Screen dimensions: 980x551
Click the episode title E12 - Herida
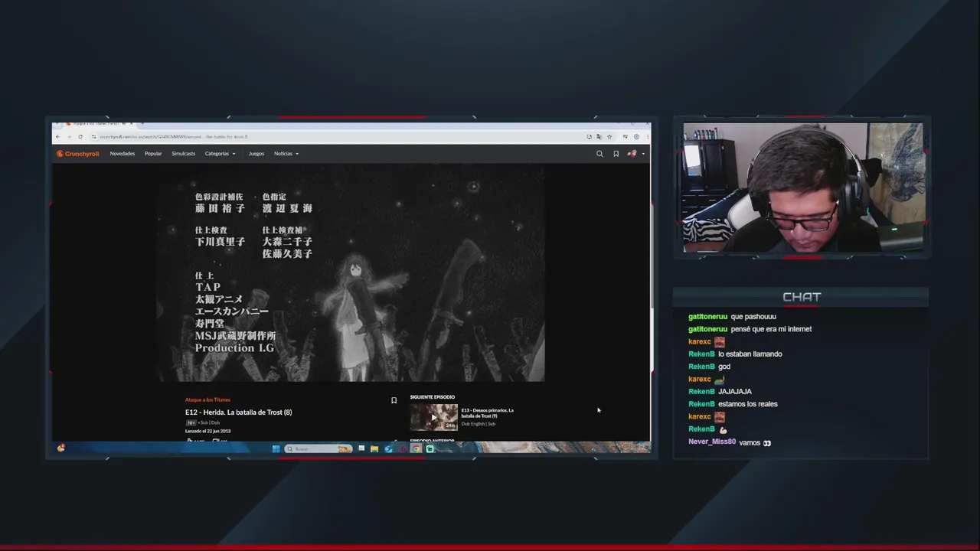coord(238,412)
